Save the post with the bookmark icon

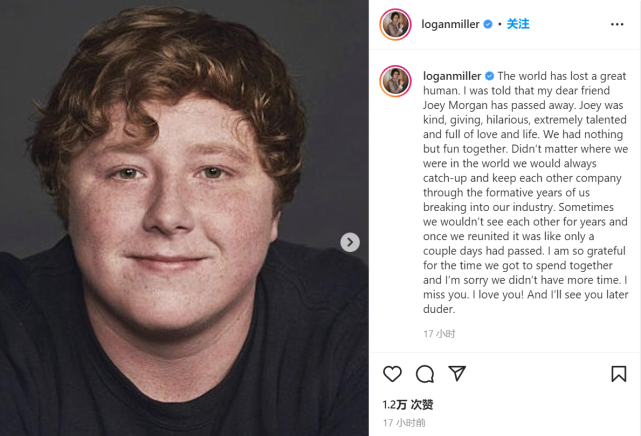(x=619, y=374)
